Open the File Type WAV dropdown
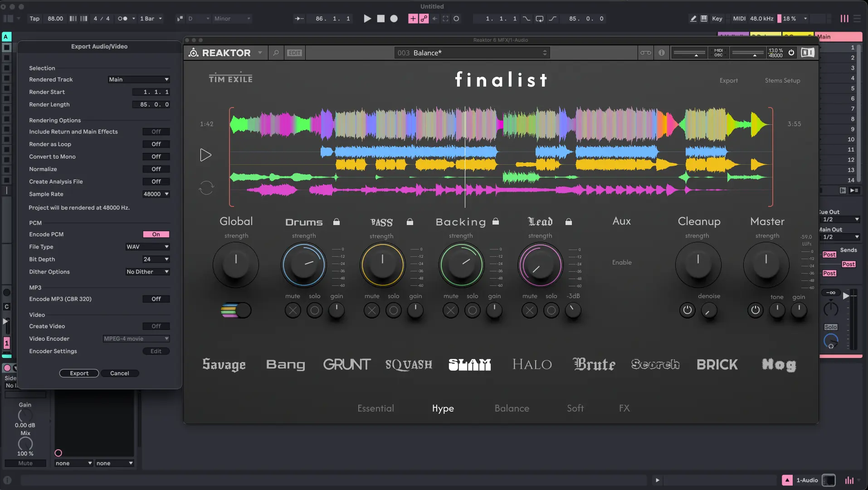The height and width of the screenshot is (490, 868). click(x=147, y=247)
